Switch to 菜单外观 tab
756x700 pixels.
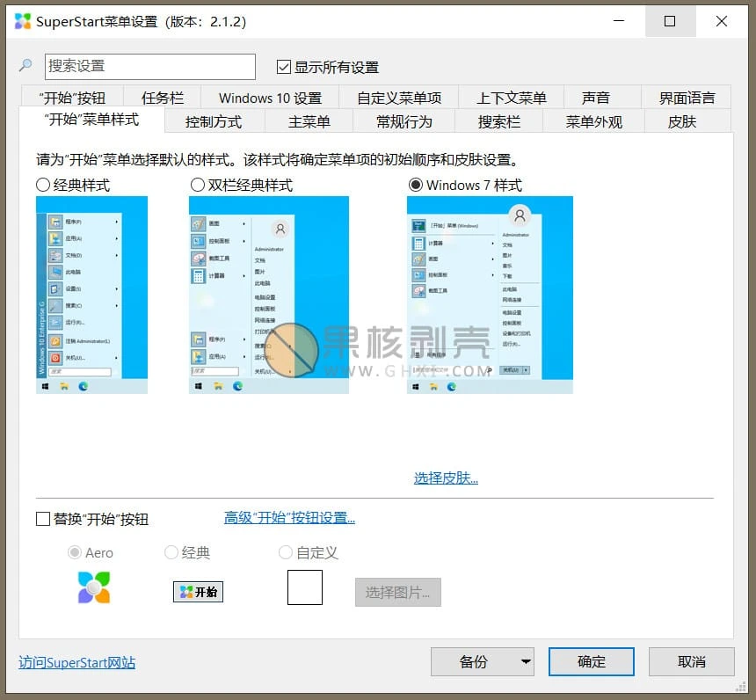click(594, 121)
